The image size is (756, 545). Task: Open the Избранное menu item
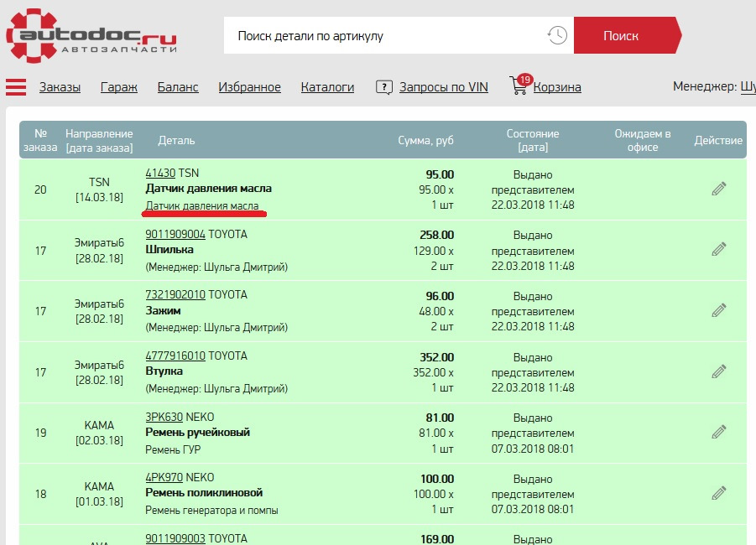tap(249, 87)
